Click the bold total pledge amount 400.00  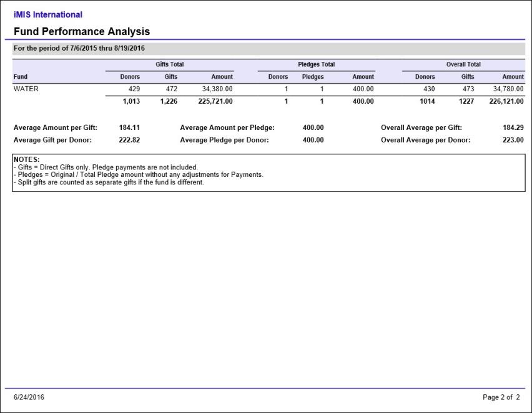click(363, 101)
